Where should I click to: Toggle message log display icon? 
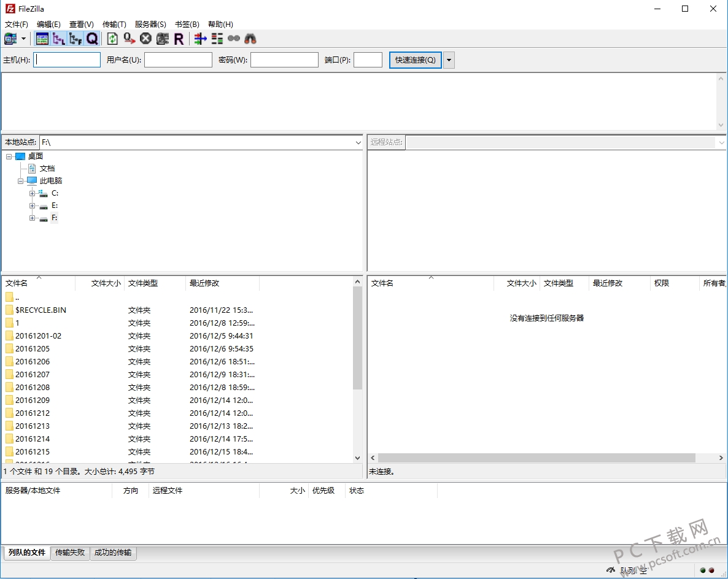click(42, 39)
